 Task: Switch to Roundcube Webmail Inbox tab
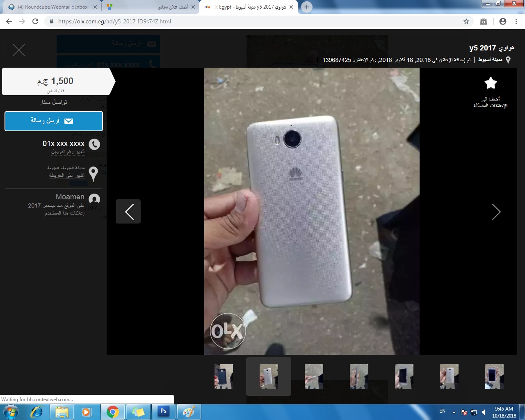[52, 7]
